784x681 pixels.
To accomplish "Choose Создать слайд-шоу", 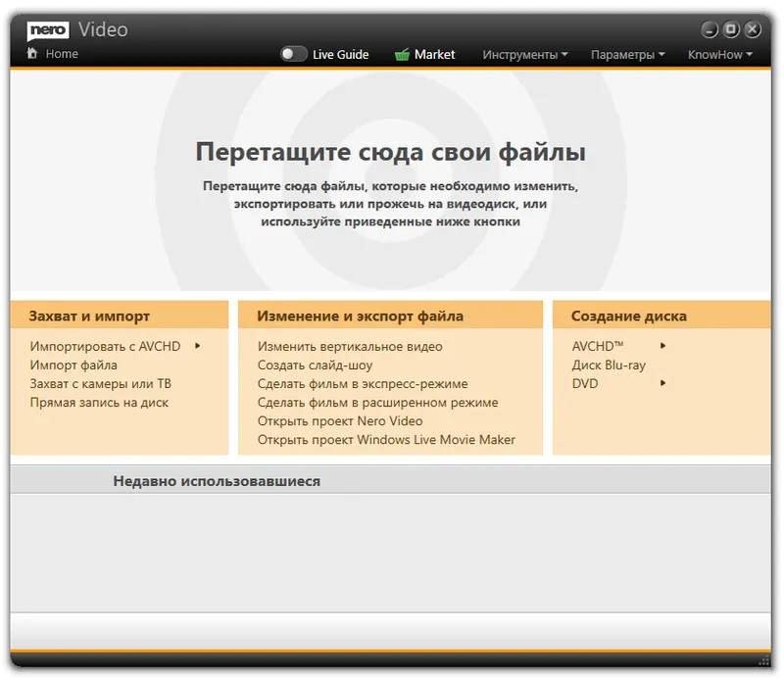I will [315, 365].
